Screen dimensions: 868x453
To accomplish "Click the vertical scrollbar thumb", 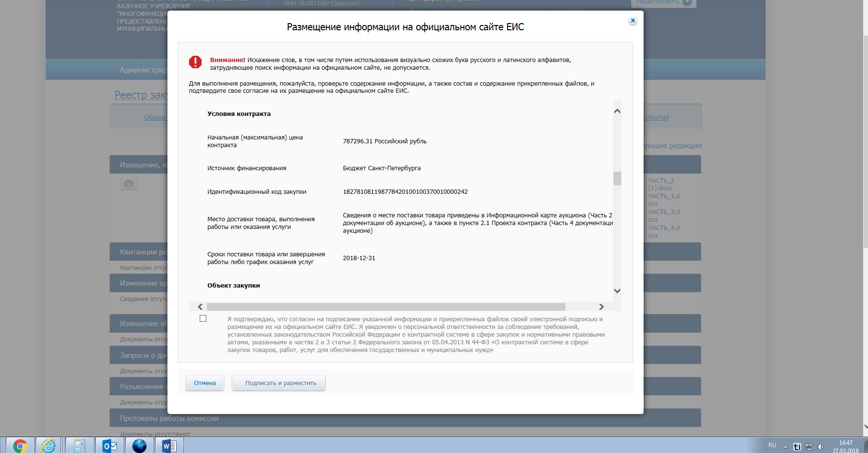I will click(617, 178).
